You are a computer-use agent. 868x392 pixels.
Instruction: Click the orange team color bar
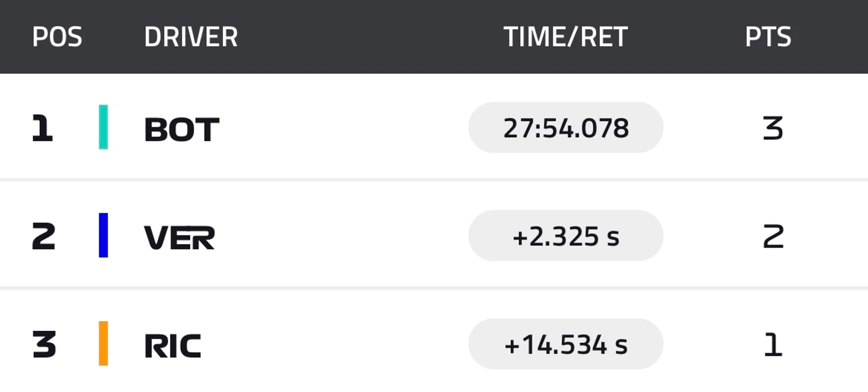click(103, 343)
